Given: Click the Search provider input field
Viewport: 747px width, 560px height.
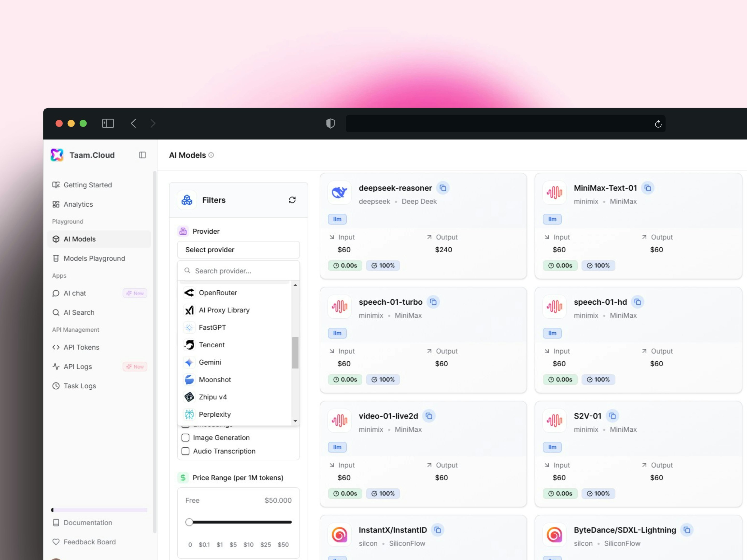Looking at the screenshot, I should (238, 271).
